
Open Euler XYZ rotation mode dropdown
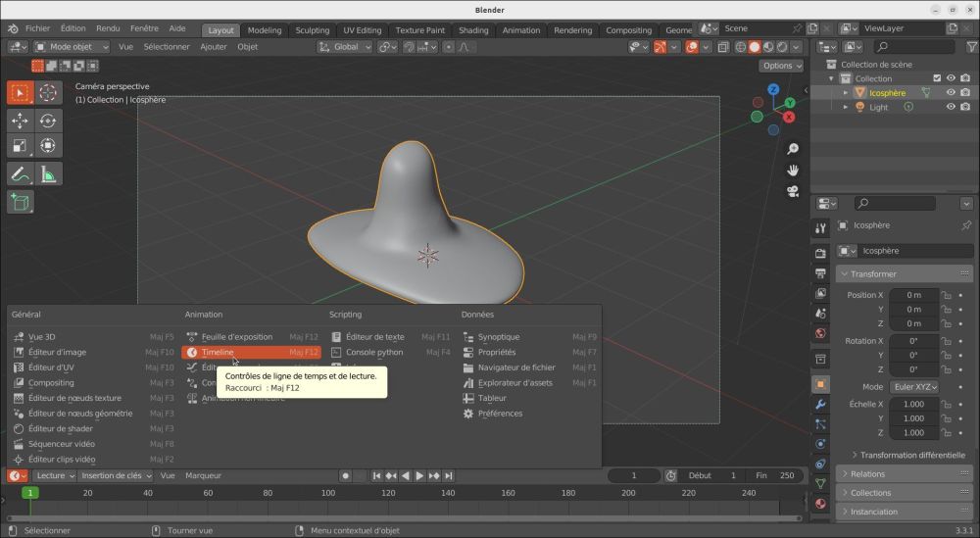coord(914,387)
